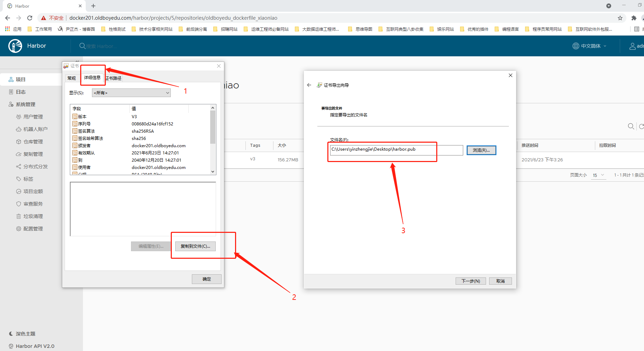Go back with wizard back arrow

(x=309, y=85)
